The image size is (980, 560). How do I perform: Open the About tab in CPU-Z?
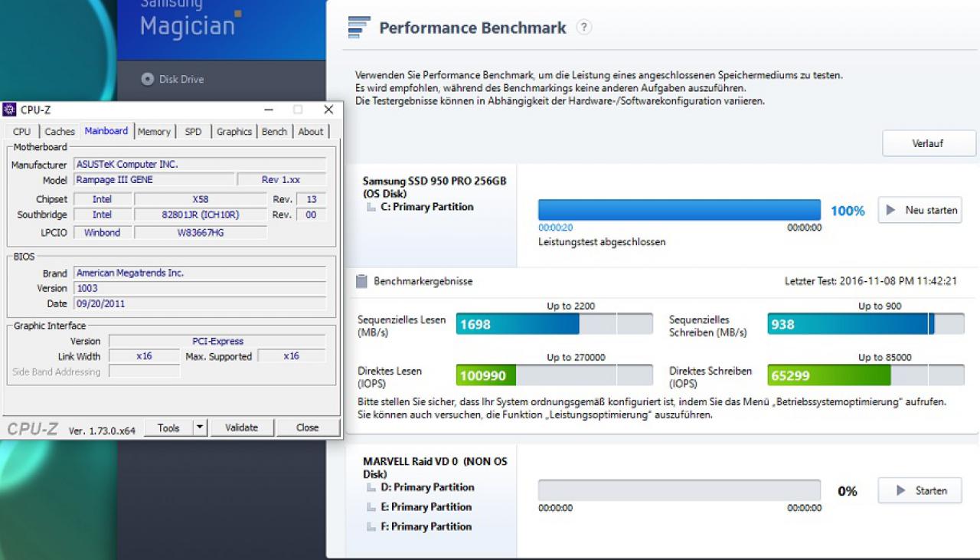pos(311,132)
